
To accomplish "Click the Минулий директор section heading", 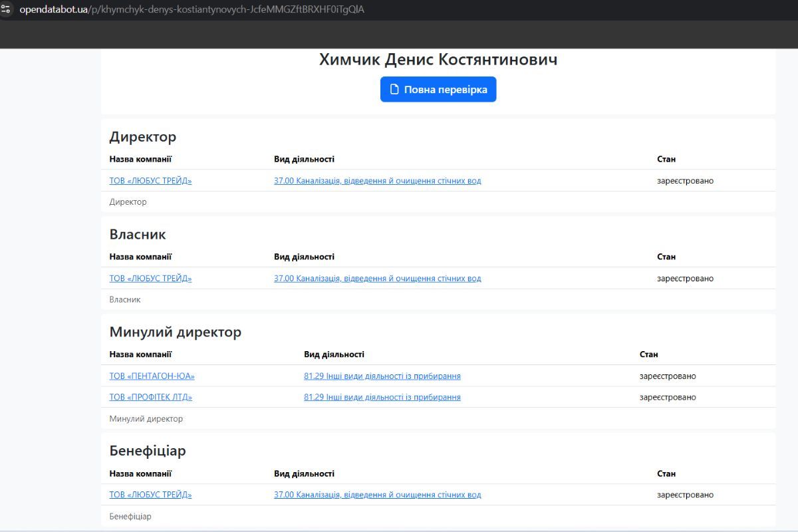I will pyautogui.click(x=175, y=332).
